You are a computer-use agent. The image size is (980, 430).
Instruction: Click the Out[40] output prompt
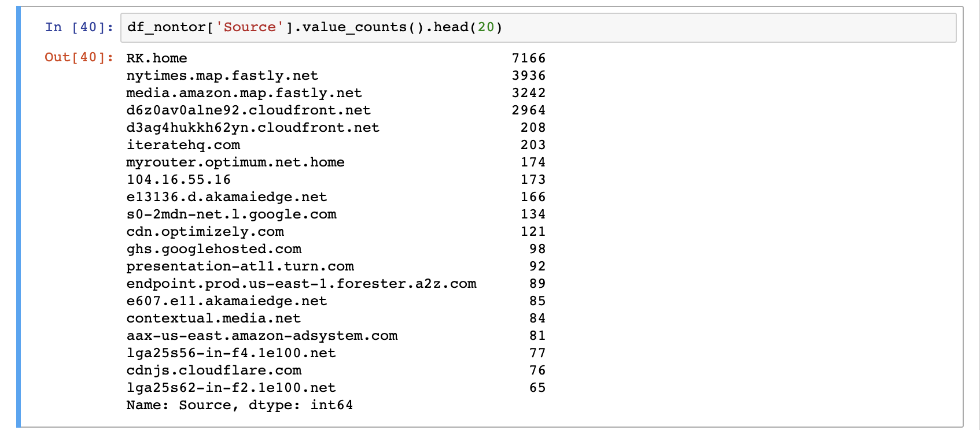tap(79, 57)
